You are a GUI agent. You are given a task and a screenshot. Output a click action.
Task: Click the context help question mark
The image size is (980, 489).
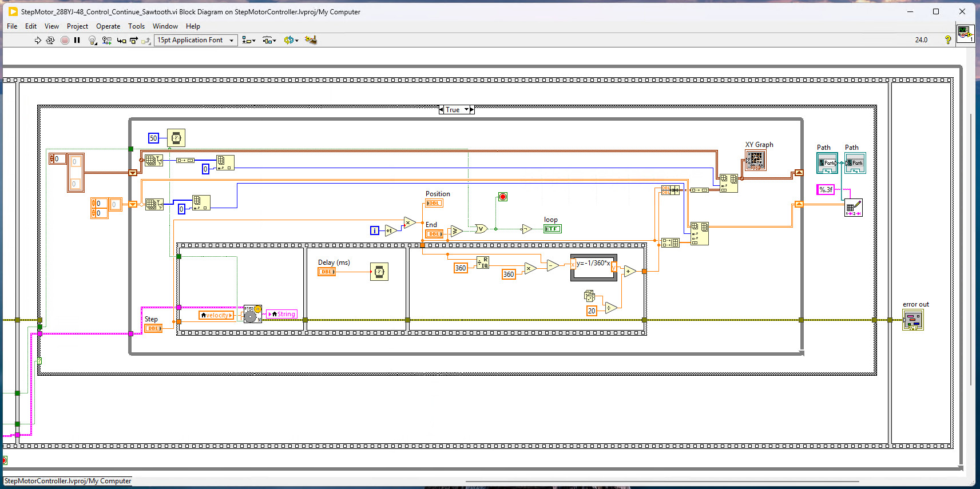pos(948,40)
